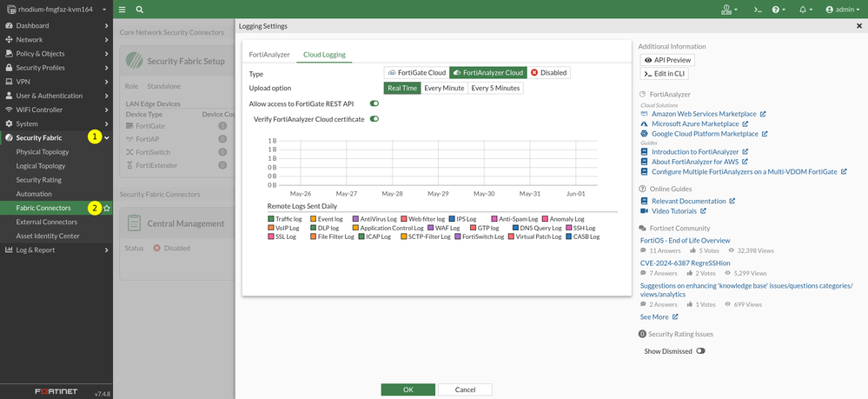
Task: Click the Network icon in sidebar
Action: tap(9, 40)
